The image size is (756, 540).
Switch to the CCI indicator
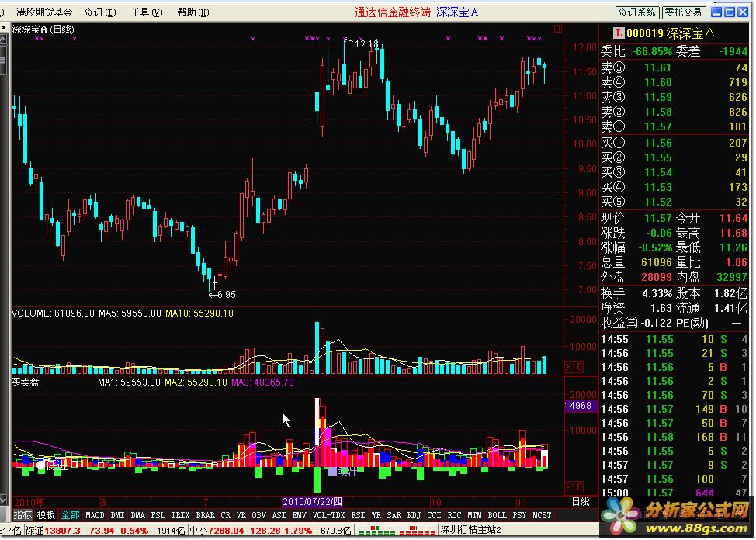435,515
